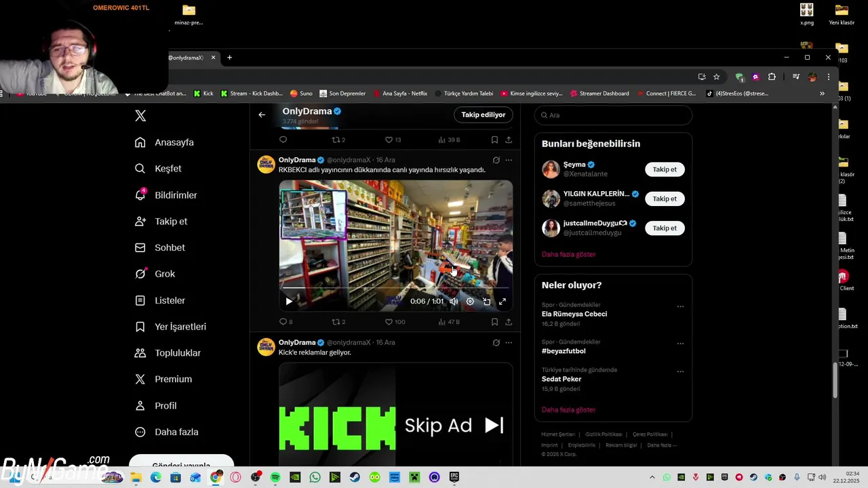Screen dimensions: 868x488
Task: Open a new browser tab
Action: pos(229,58)
